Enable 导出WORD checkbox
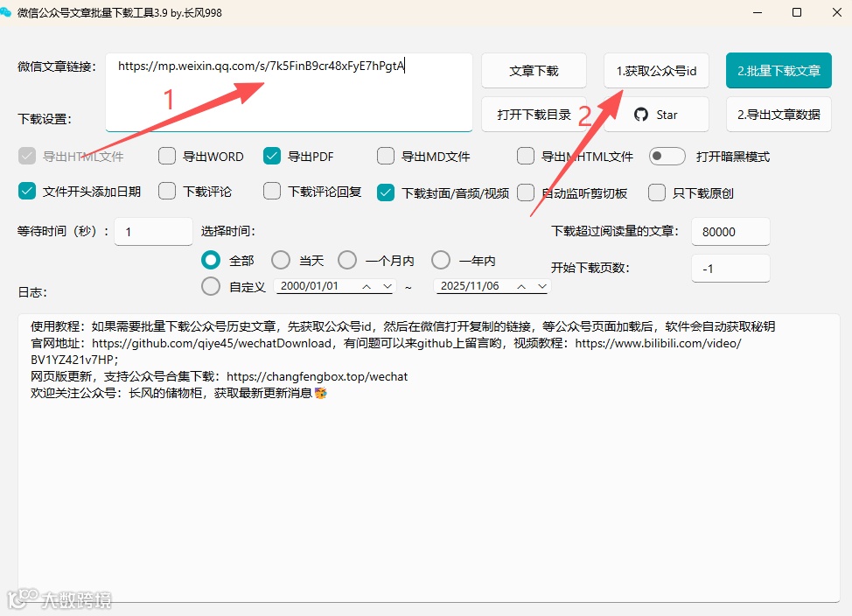This screenshot has width=852, height=616. (x=167, y=157)
